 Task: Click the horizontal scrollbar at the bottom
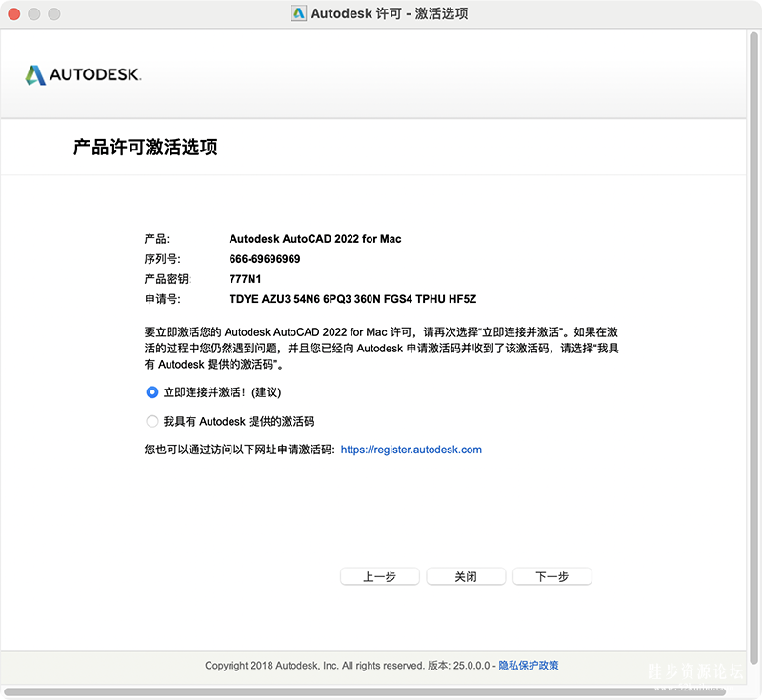coord(365,691)
